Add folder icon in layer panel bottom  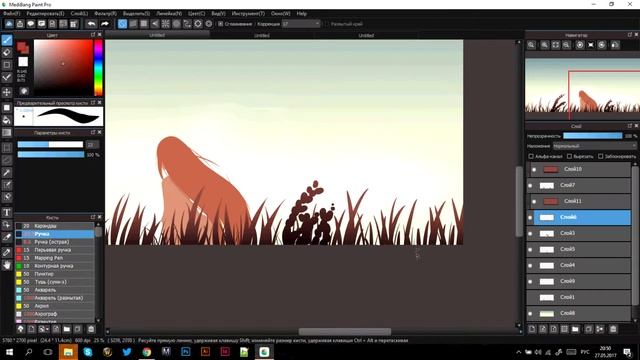point(575,329)
